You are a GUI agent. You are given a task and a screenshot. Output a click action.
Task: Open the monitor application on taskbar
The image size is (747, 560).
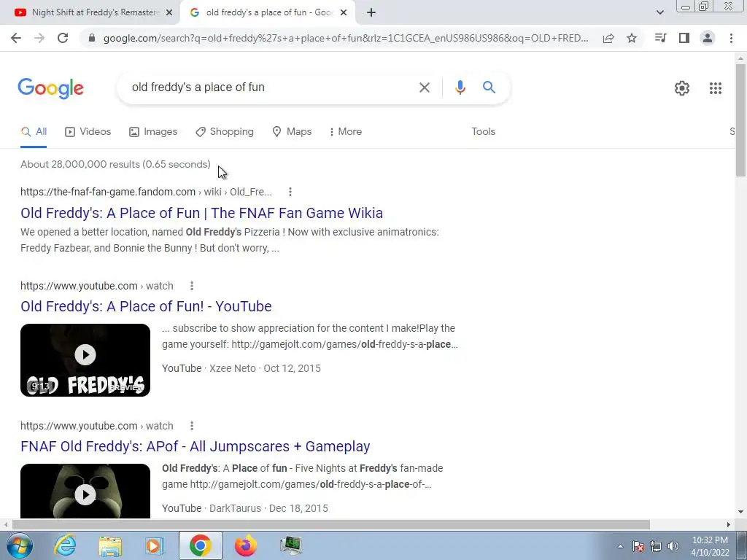(290, 545)
